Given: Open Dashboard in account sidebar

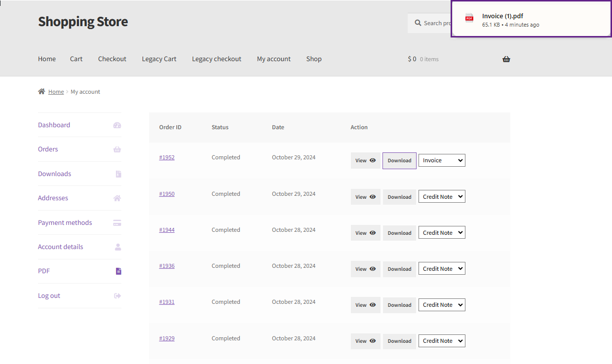Looking at the screenshot, I should (54, 125).
